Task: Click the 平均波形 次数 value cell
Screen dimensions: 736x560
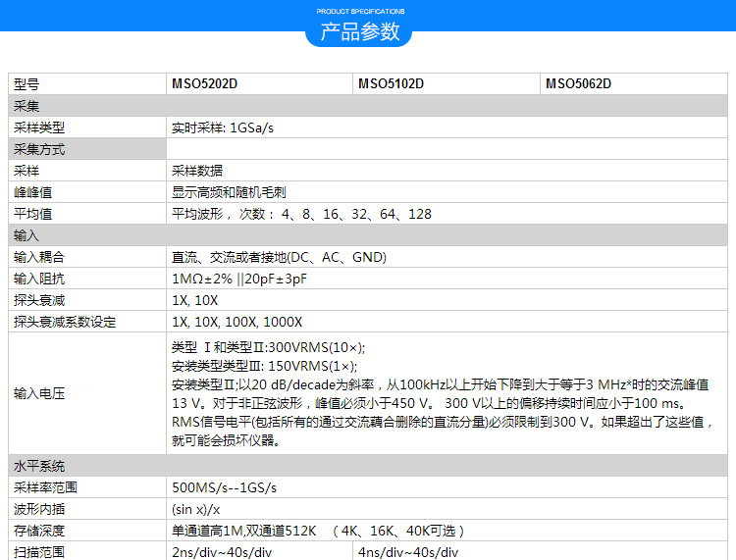Action: coord(301,214)
